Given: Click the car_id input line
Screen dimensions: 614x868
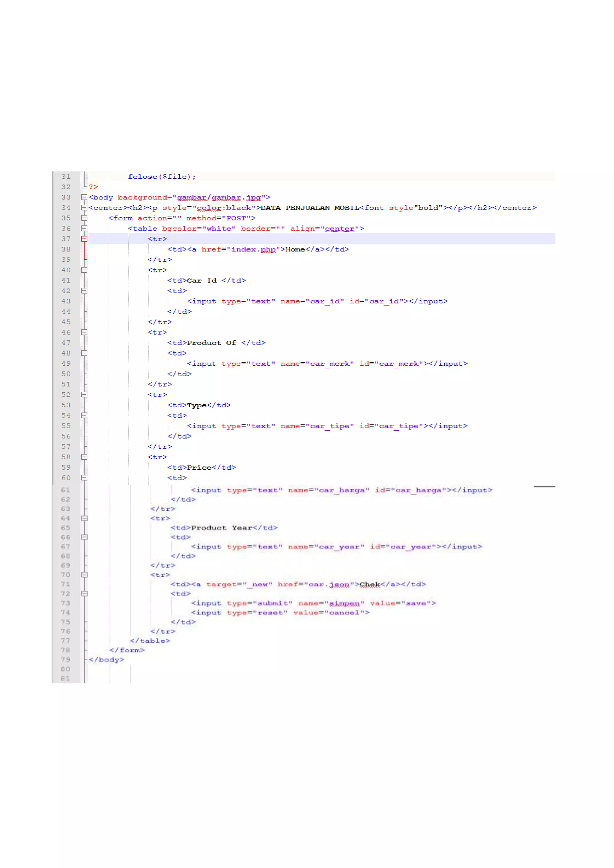Looking at the screenshot, I should point(317,301).
